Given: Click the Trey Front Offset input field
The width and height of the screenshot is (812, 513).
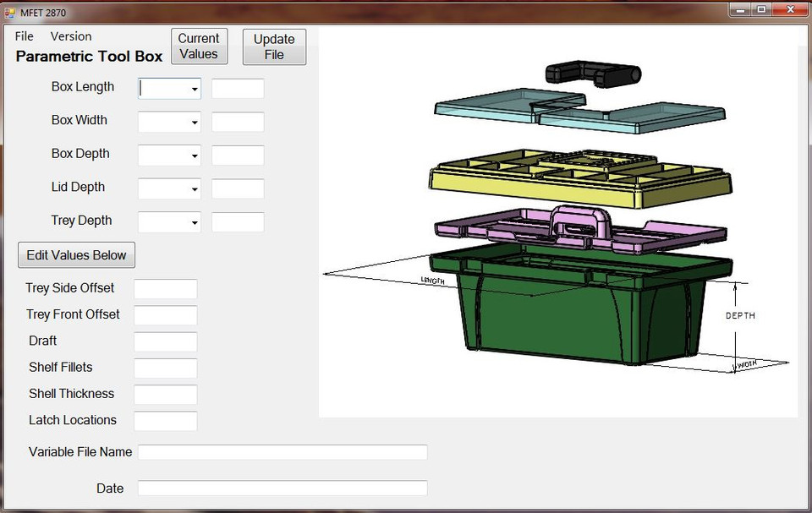Looking at the screenshot, I should click(165, 314).
